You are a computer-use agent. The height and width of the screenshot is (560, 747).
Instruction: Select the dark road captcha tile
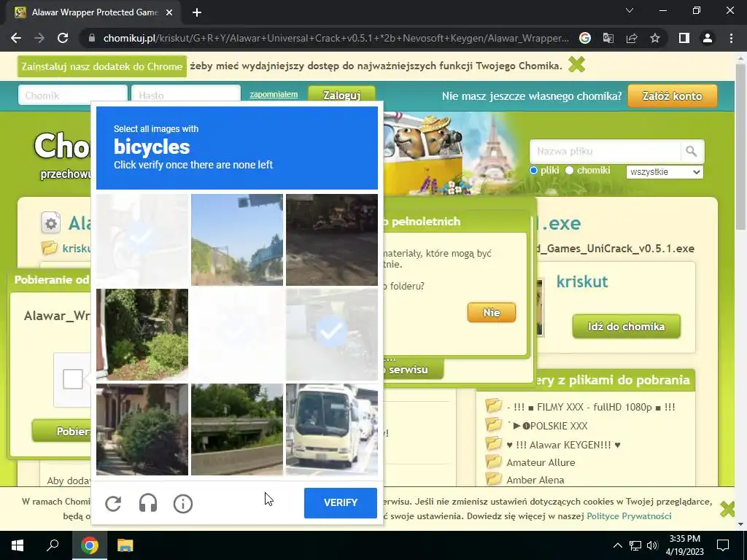point(332,239)
